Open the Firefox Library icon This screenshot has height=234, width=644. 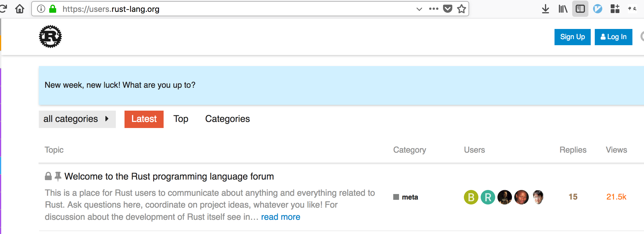[563, 9]
